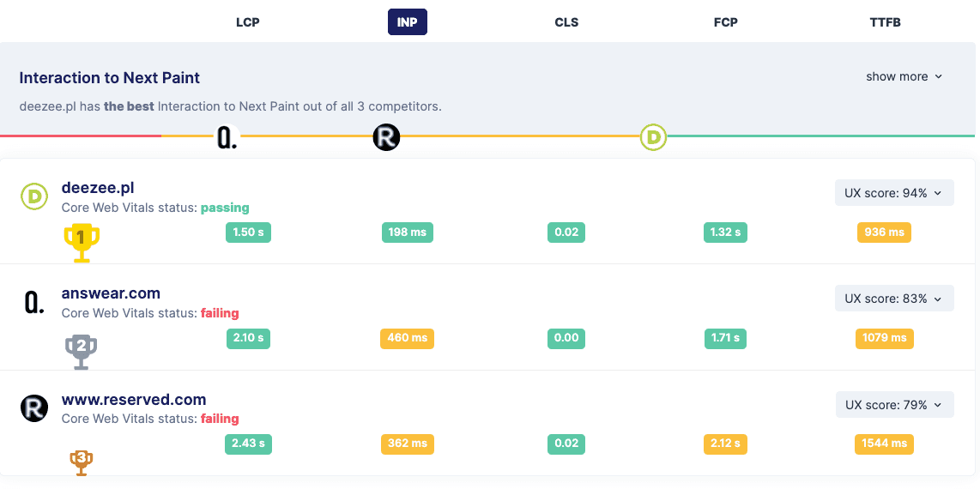Screen dimensions: 980x489
Task: Click the deezee marker on the INP scale
Action: pyautogui.click(x=654, y=136)
